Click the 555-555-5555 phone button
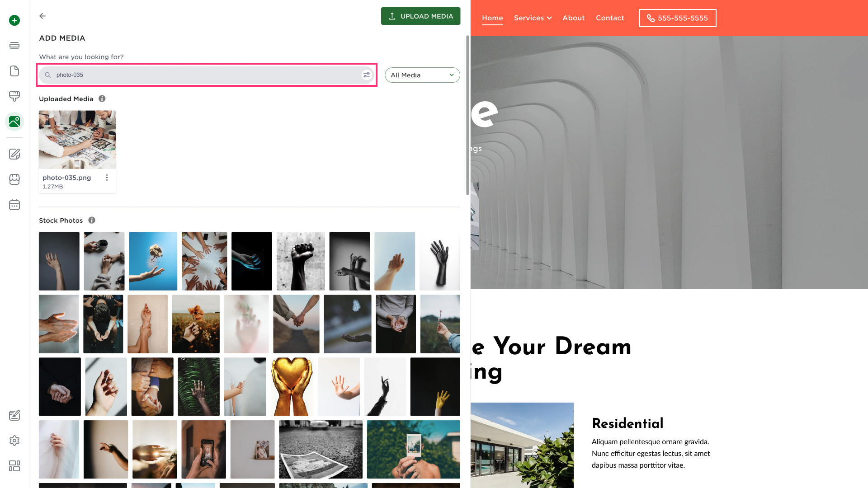This screenshot has width=868, height=488. pyautogui.click(x=677, y=18)
